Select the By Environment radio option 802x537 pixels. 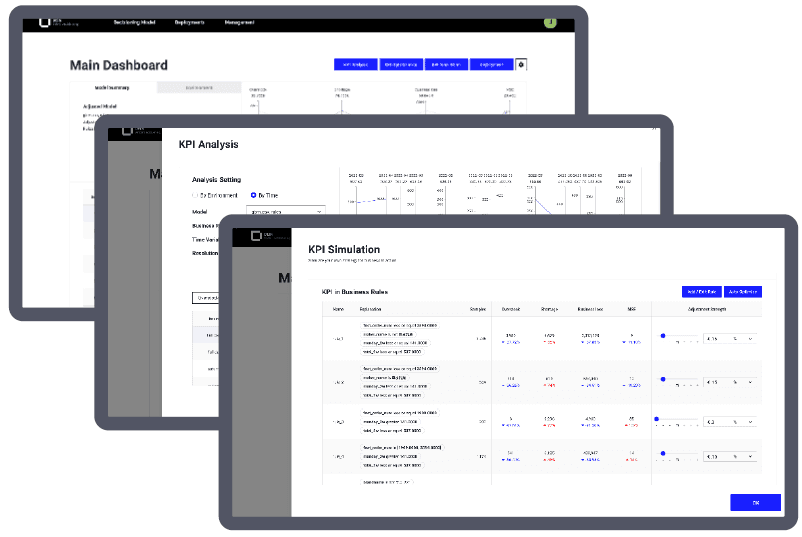pyautogui.click(x=195, y=195)
